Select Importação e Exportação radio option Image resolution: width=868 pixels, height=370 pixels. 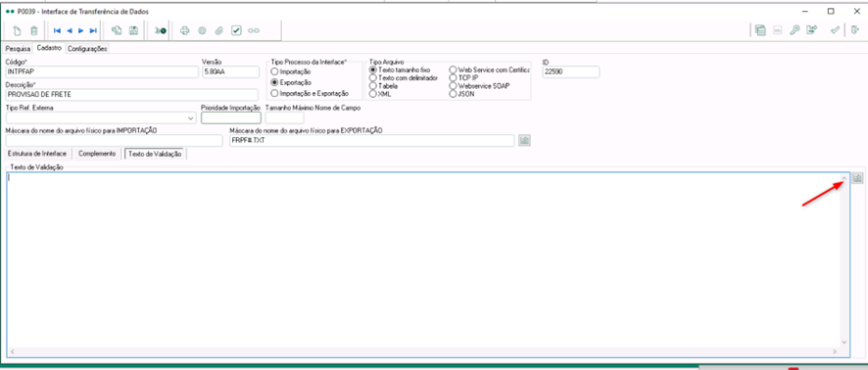tap(274, 93)
